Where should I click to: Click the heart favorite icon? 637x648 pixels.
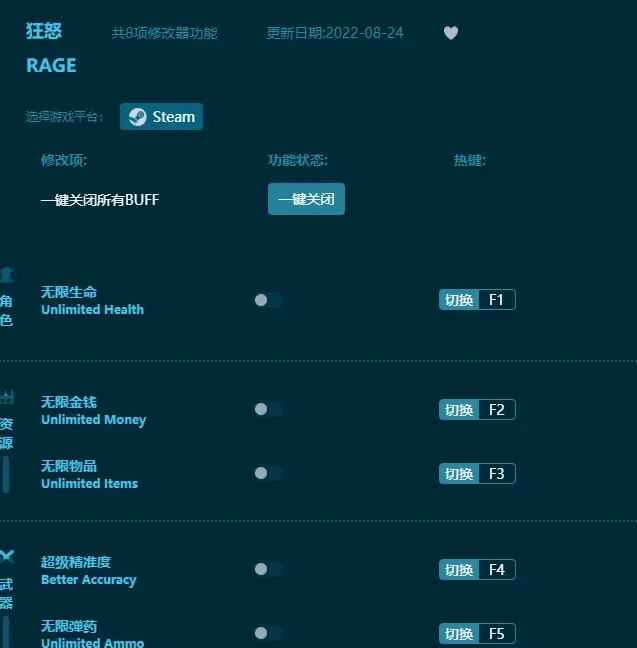(x=451, y=33)
